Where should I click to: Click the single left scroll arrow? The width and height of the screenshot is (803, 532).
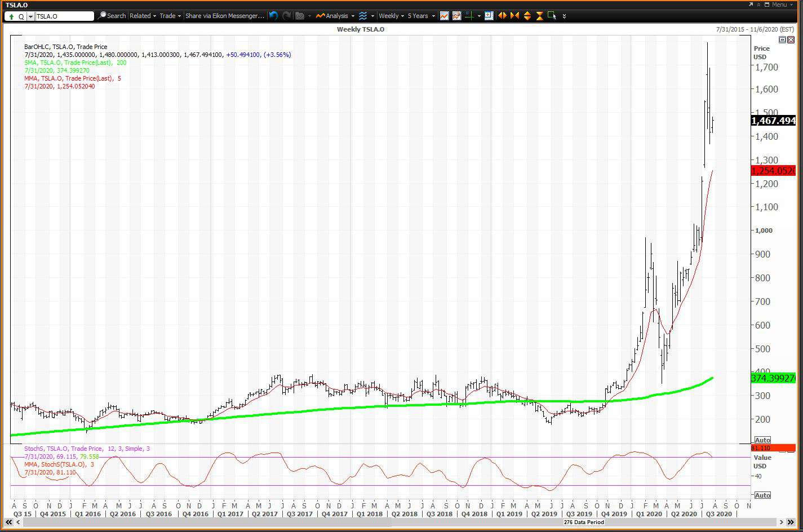[17, 522]
